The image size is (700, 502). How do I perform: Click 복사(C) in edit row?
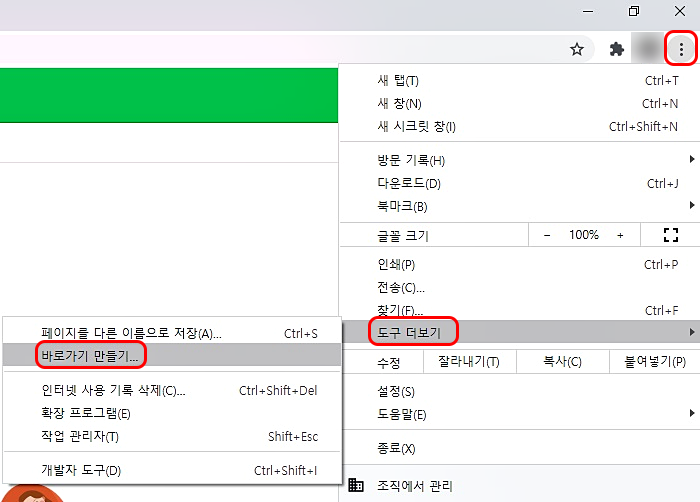point(562,361)
